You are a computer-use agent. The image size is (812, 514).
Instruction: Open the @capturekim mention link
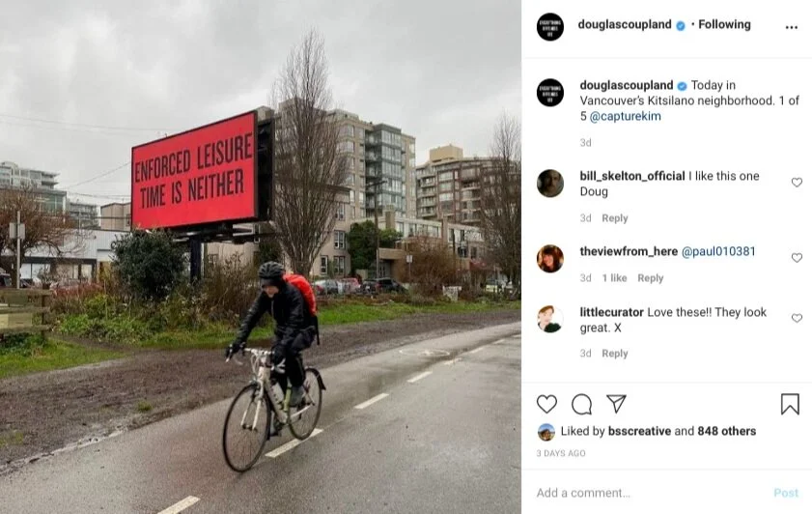click(625, 116)
